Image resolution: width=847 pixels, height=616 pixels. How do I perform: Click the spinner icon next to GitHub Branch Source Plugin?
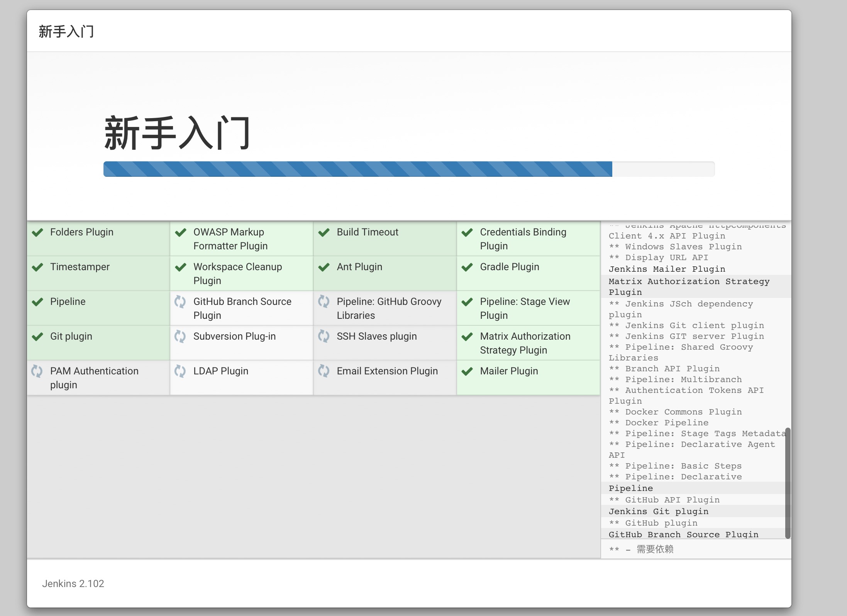click(x=180, y=302)
